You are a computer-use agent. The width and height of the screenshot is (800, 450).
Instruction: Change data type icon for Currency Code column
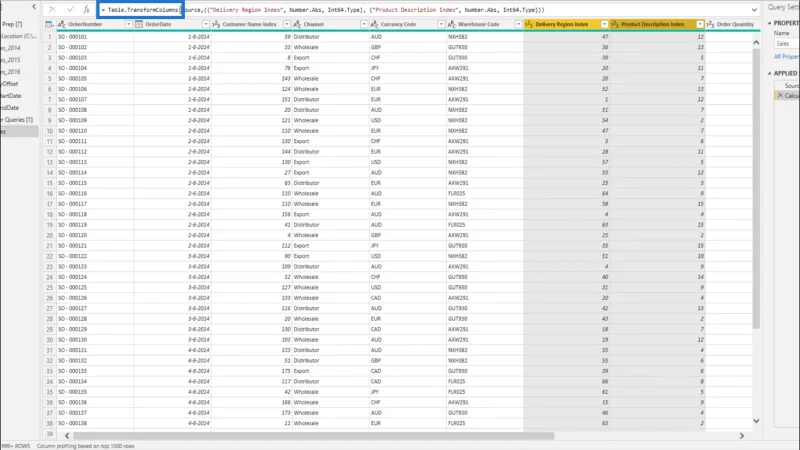click(374, 24)
